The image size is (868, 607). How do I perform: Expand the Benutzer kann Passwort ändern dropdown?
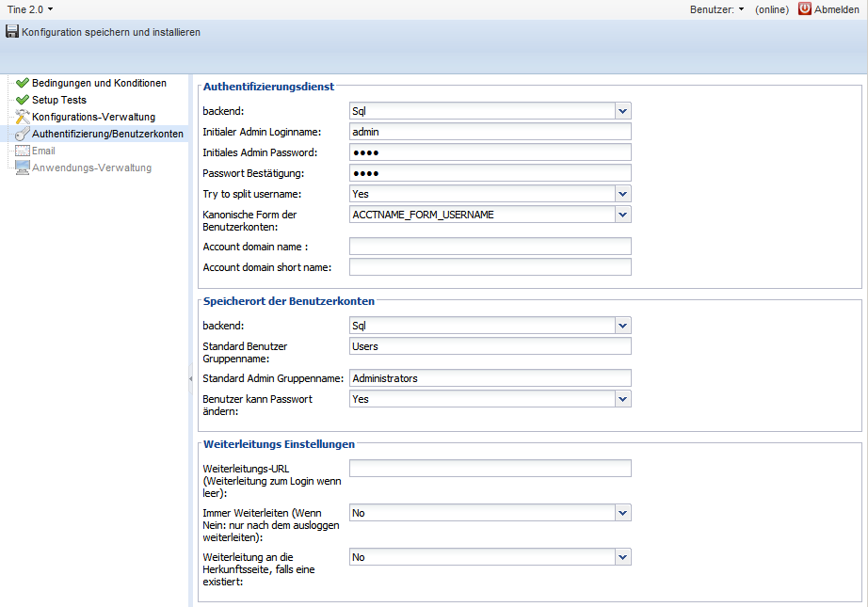[622, 399]
